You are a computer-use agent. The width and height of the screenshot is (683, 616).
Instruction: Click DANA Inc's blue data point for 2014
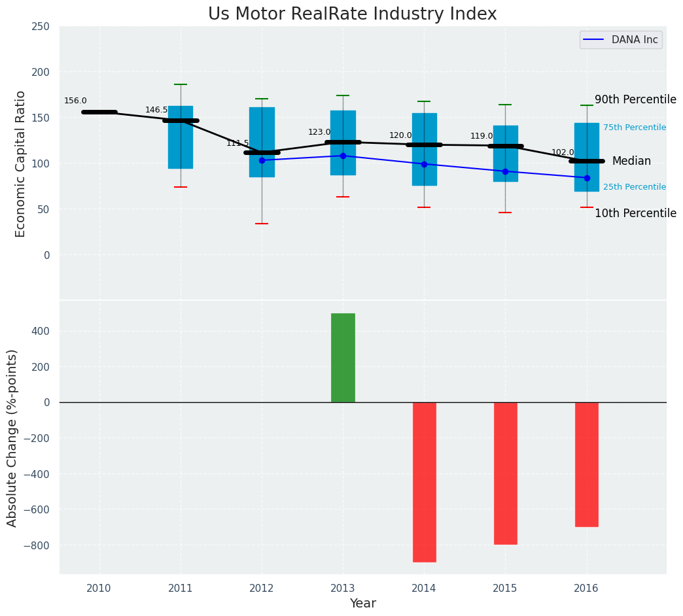tap(424, 164)
